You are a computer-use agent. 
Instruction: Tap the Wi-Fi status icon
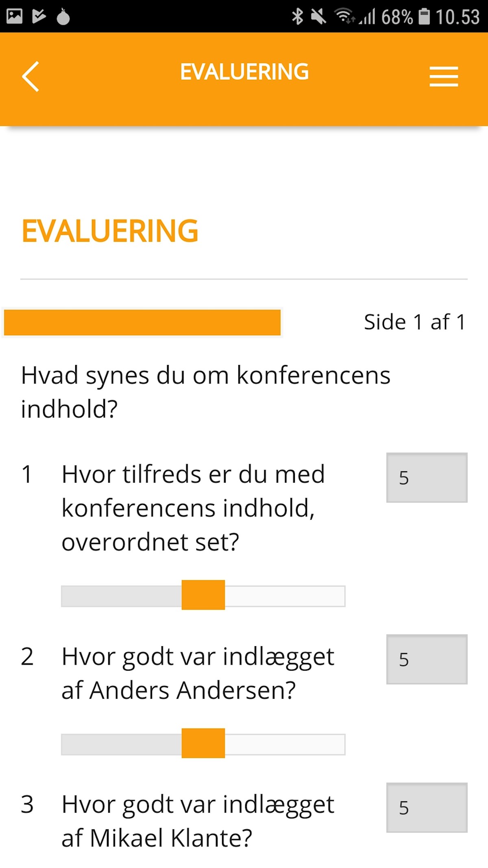344,16
